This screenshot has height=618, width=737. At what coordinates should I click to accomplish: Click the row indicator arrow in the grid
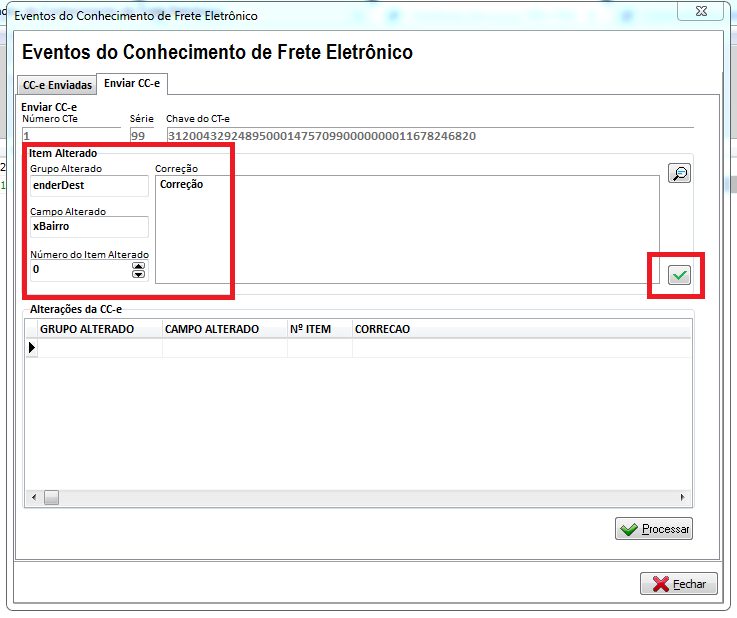coord(31,348)
